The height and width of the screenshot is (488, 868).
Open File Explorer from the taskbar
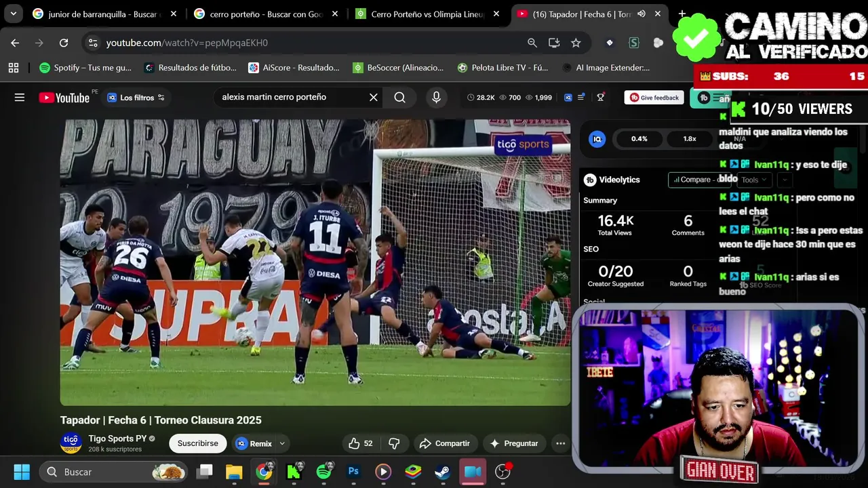pyautogui.click(x=234, y=472)
